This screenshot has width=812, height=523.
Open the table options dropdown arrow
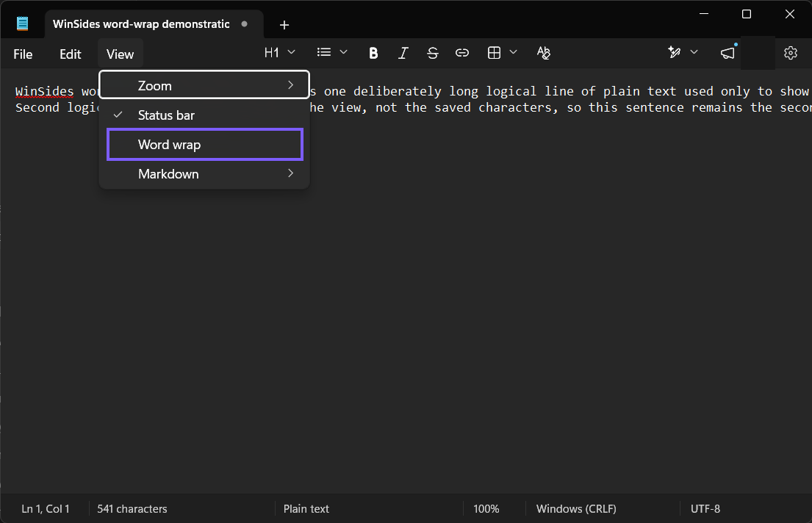[x=513, y=52]
